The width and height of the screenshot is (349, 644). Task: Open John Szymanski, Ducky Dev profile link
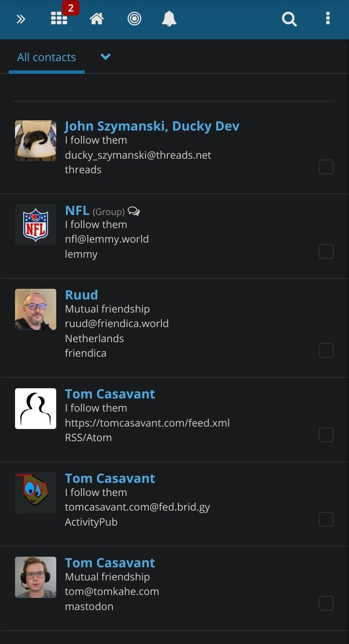[x=152, y=126]
